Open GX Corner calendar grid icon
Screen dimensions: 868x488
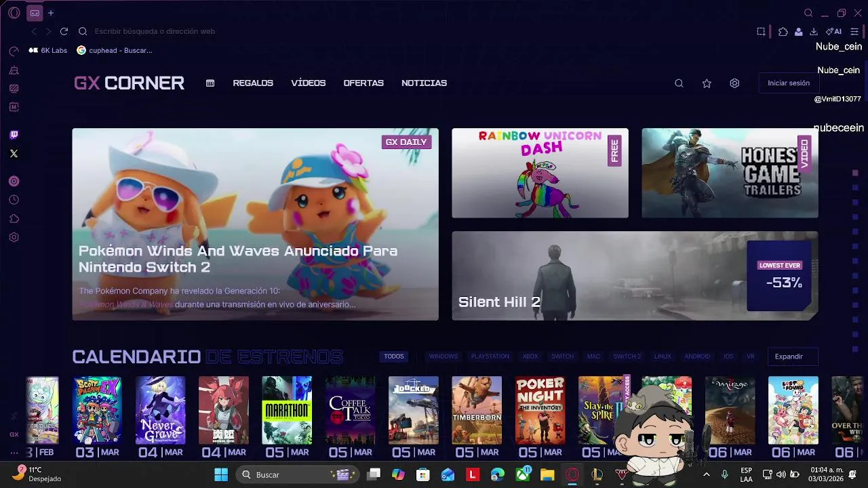click(210, 83)
